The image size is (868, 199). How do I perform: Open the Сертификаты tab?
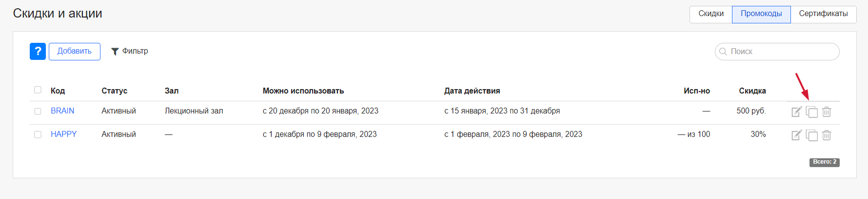point(823,14)
